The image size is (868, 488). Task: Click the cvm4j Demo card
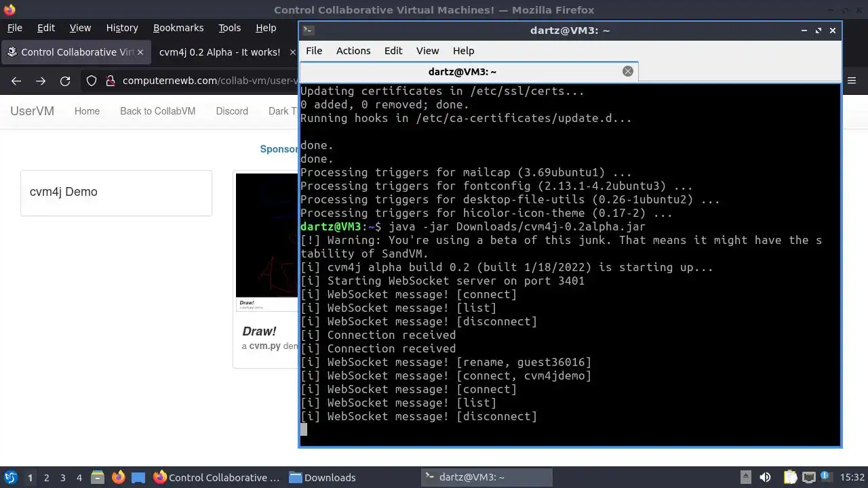pos(116,193)
